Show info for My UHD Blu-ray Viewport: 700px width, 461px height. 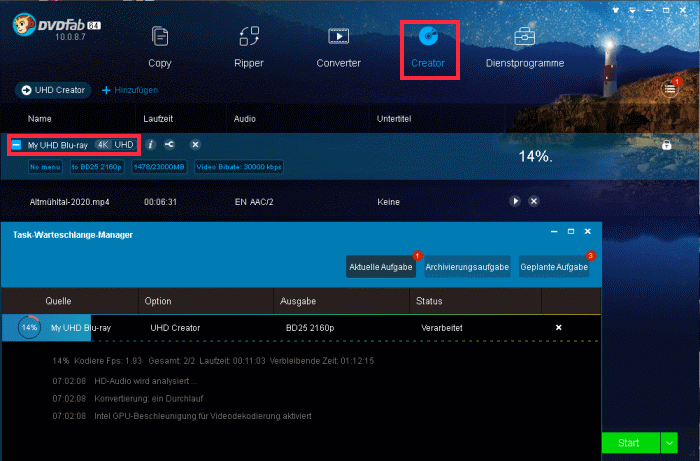click(151, 145)
